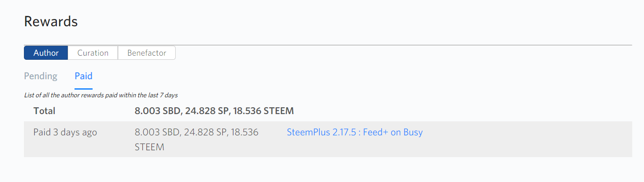Click the rewards list description text
This screenshot has width=644, height=182.
pyautogui.click(x=101, y=96)
